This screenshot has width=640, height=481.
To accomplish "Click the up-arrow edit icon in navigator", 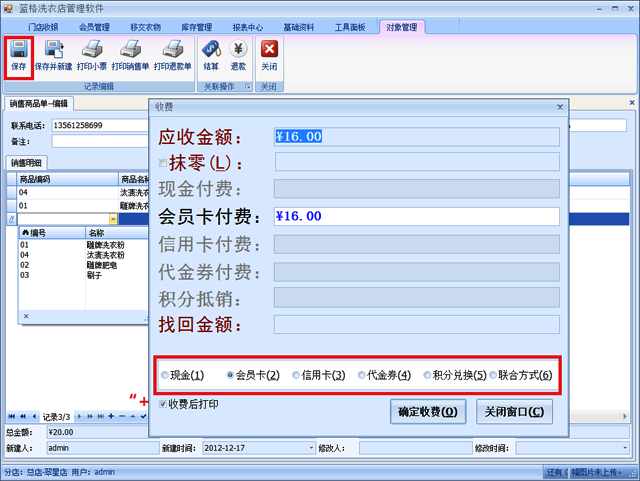I will 133,416.
